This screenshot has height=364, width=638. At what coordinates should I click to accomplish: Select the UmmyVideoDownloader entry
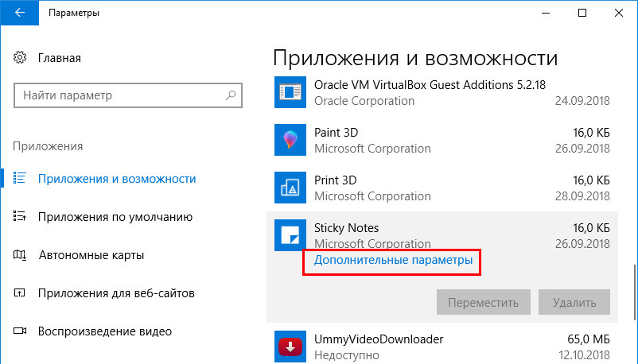[442, 347]
